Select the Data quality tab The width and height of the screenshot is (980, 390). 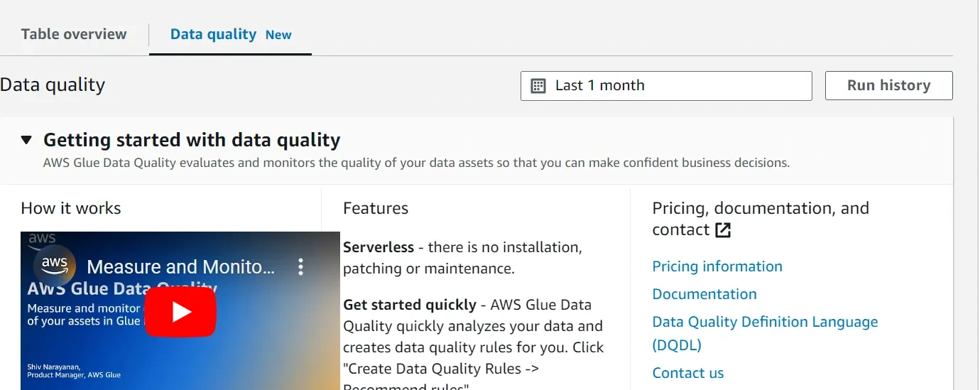(x=213, y=34)
